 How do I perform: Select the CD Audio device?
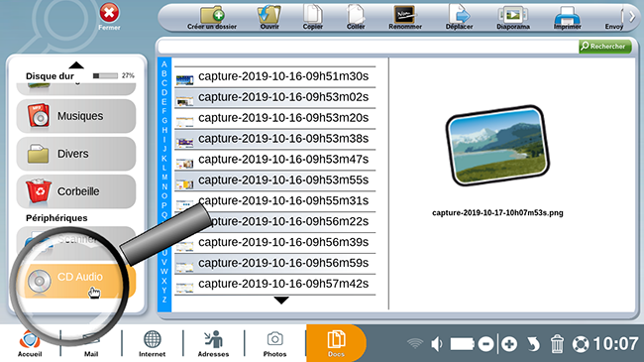point(76,281)
